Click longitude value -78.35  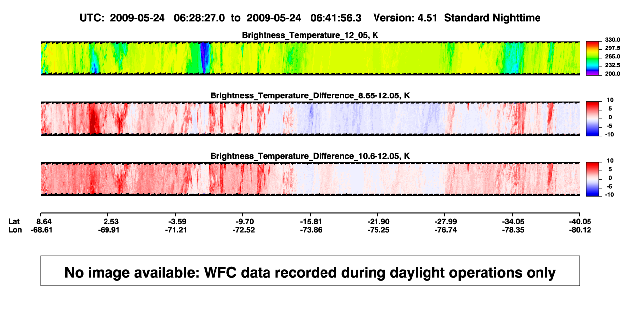coord(513,230)
